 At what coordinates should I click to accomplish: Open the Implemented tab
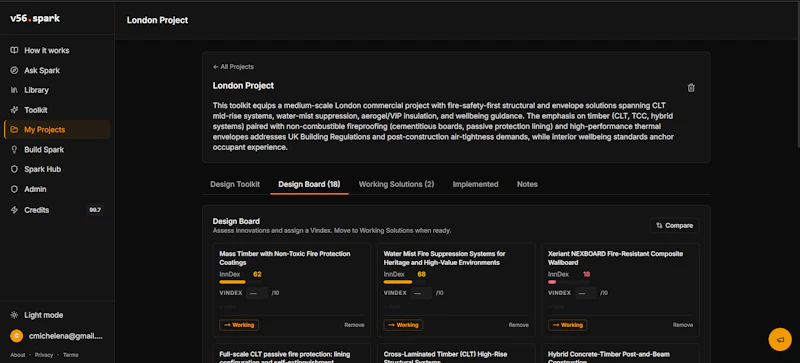476,184
